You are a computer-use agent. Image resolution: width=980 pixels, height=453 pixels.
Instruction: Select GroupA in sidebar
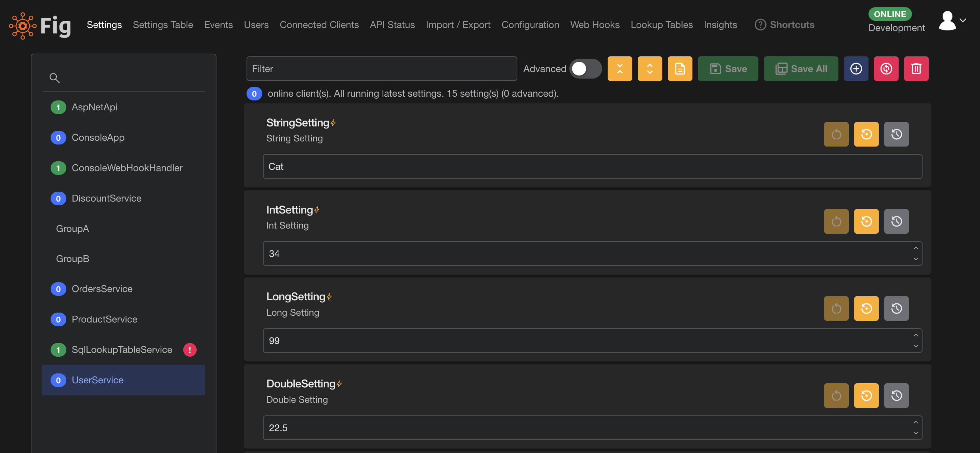click(x=124, y=229)
